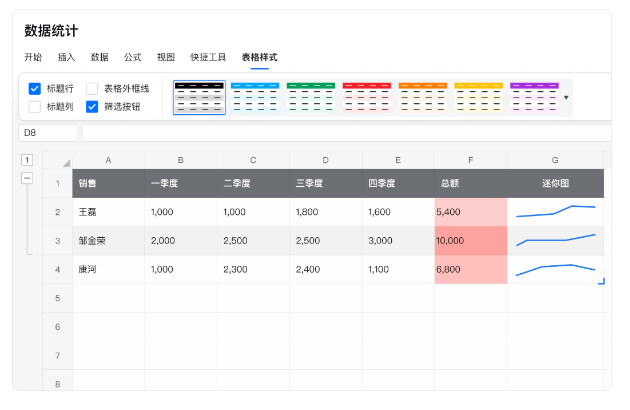Apply the blue table style preset
The image size is (630, 410).
point(255,98)
